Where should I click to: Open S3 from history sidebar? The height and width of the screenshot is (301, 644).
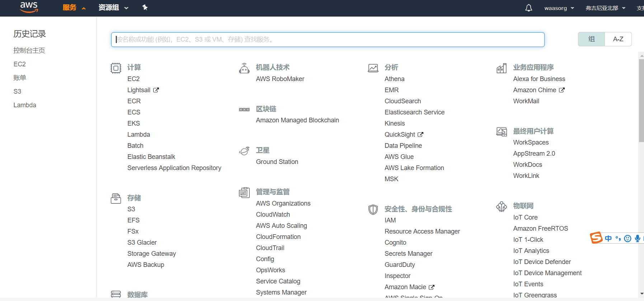pos(17,91)
